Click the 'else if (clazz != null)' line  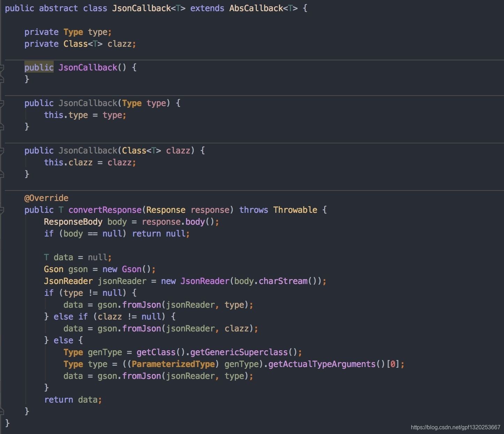tap(110, 316)
